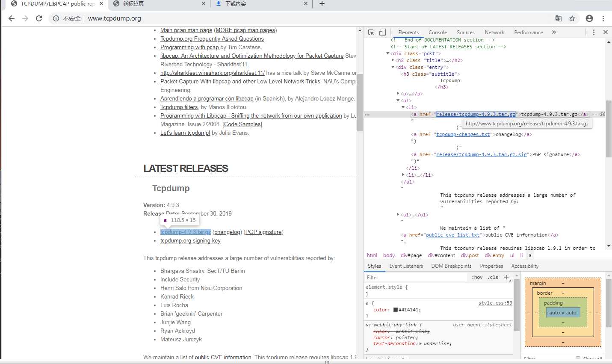This screenshot has height=364, width=612.
Task: Click the Styles Filter input field
Action: click(x=416, y=277)
